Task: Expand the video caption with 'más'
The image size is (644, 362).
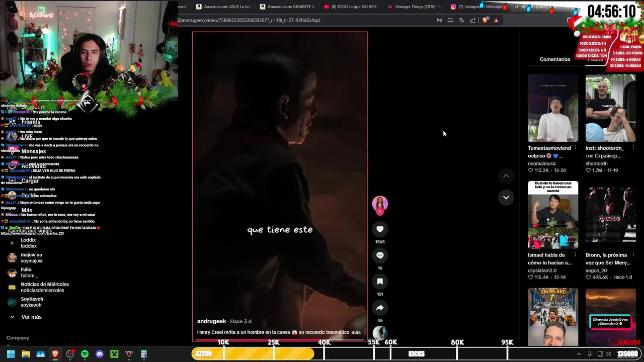Action: 356,332
